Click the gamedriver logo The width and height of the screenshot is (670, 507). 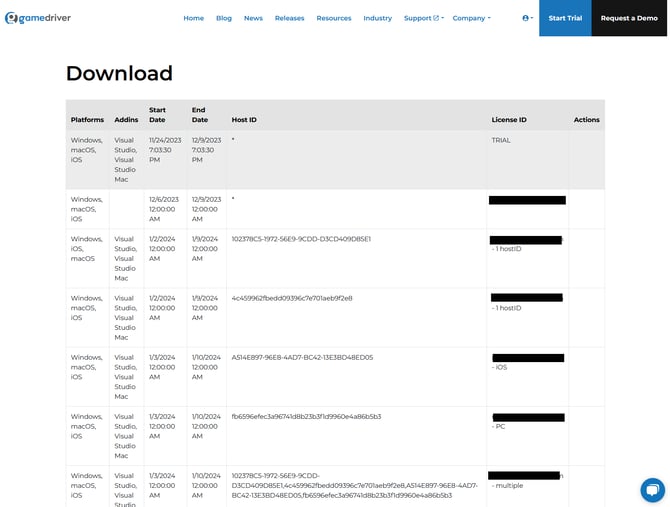coord(38,18)
